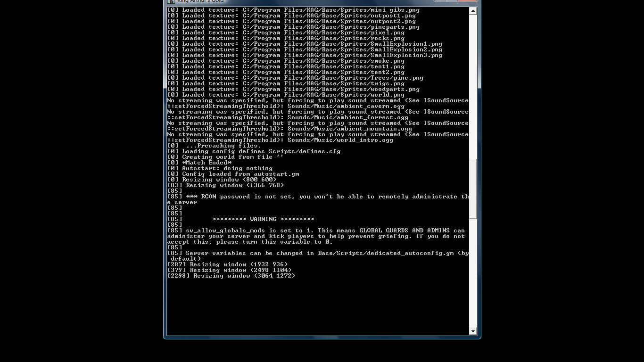The width and height of the screenshot is (644, 362).
Task: Click the 'mini_gibs.png' loaded texture line
Action: (x=293, y=10)
